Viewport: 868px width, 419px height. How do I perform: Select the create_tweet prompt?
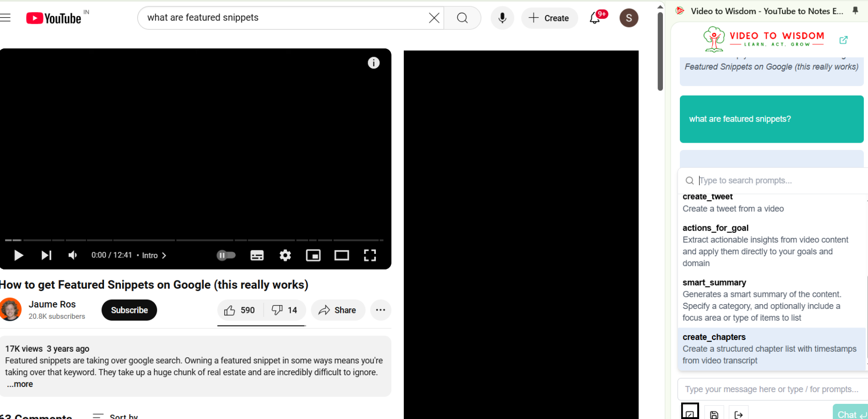(772, 203)
